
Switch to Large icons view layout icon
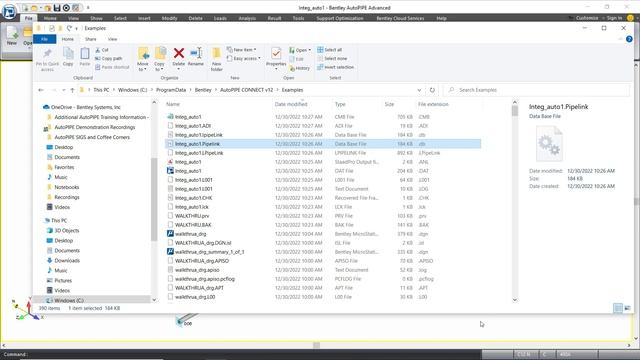pyautogui.click(x=627, y=308)
